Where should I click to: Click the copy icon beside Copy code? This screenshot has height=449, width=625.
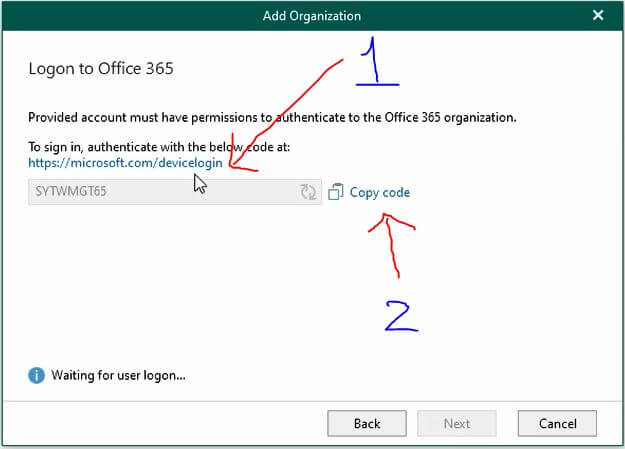coord(336,192)
